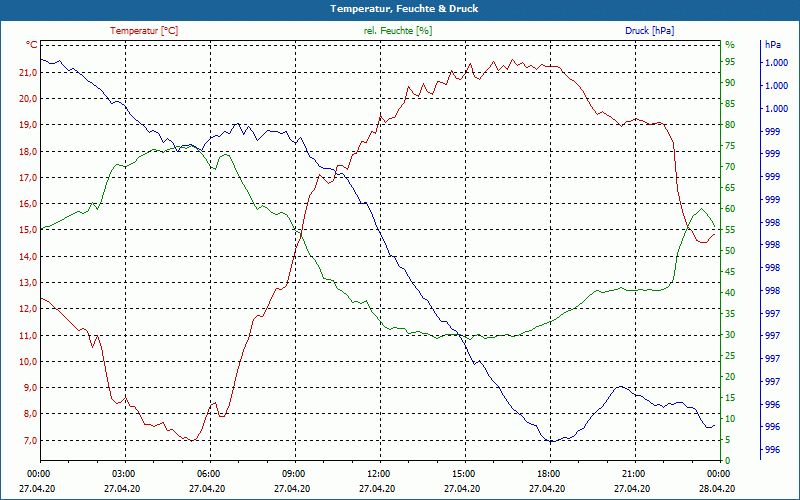Click the '12,0' temperature axis value
Screen dimensions: 800x500
[28, 309]
